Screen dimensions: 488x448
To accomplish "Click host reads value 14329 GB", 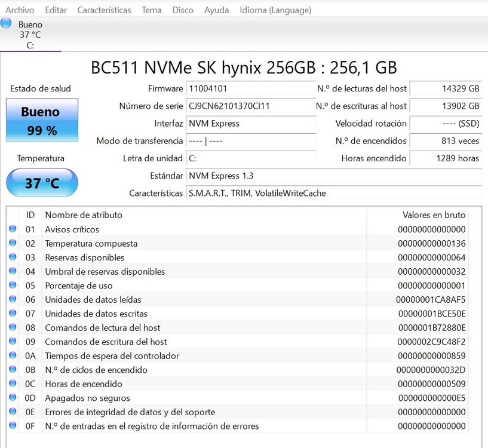I will 446,88.
